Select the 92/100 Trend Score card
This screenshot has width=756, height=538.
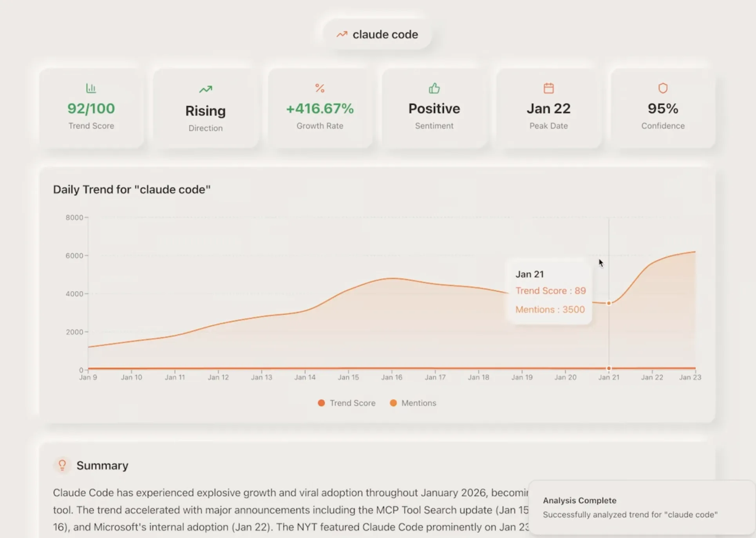coord(91,109)
